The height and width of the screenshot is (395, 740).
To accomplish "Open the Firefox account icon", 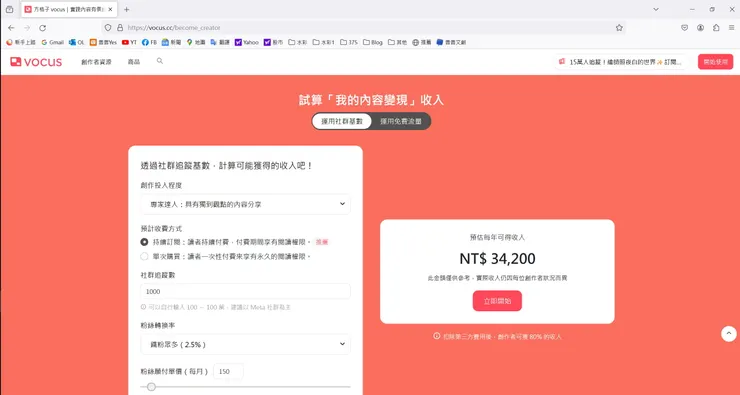I will (x=700, y=28).
